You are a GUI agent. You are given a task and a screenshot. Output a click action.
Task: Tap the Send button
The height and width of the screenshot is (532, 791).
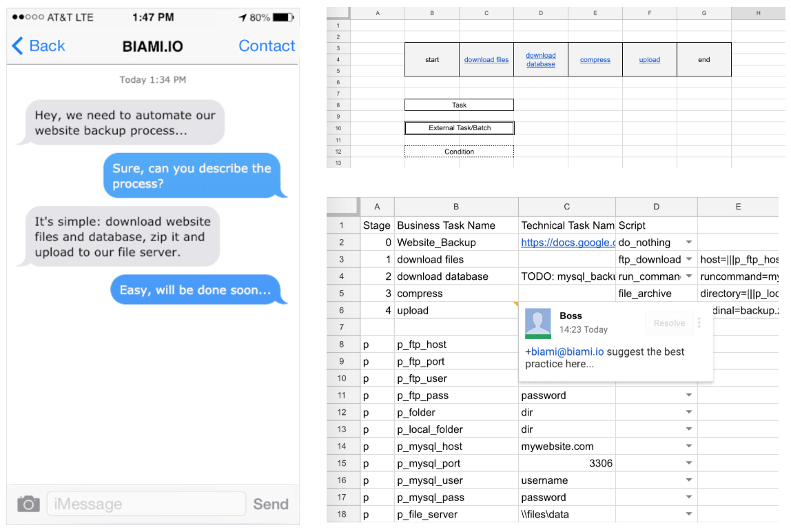(270, 504)
